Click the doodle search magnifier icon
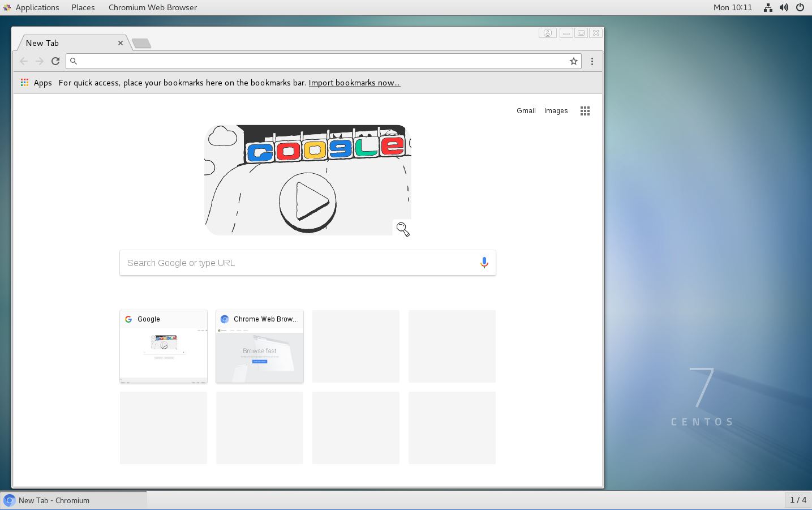 (x=403, y=229)
